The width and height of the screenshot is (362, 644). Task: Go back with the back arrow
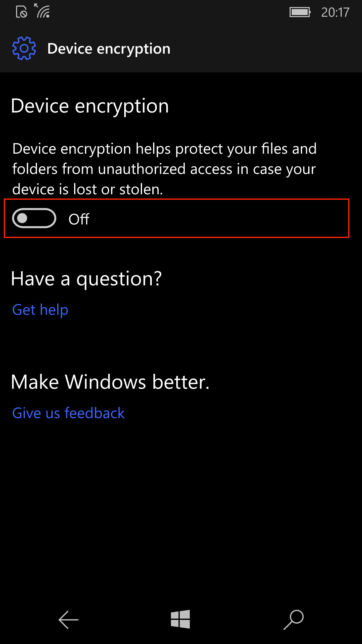click(68, 620)
